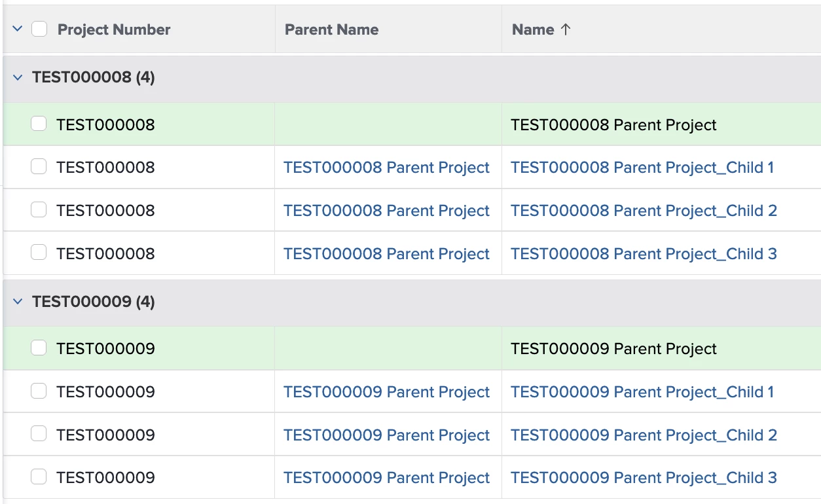
Task: Collapse the TEST000008 (4) group
Action: (18, 77)
